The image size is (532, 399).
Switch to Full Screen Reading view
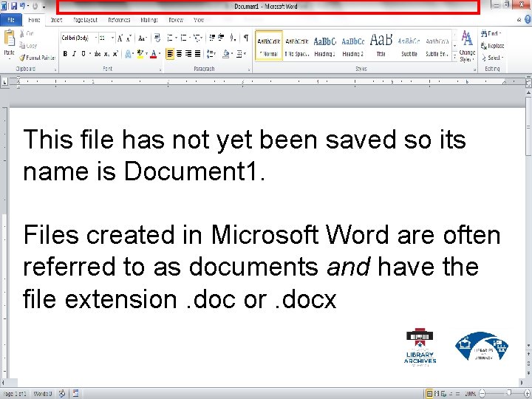437,394
